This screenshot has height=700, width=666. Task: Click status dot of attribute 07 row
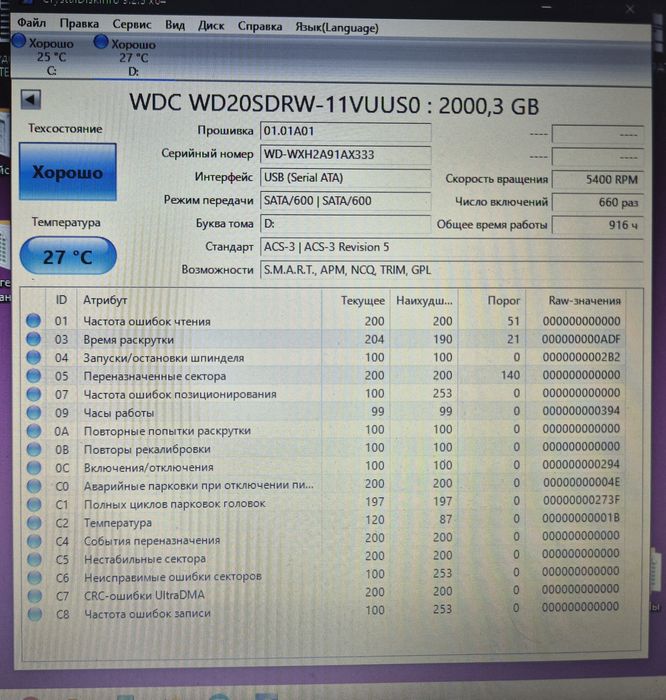(x=34, y=394)
